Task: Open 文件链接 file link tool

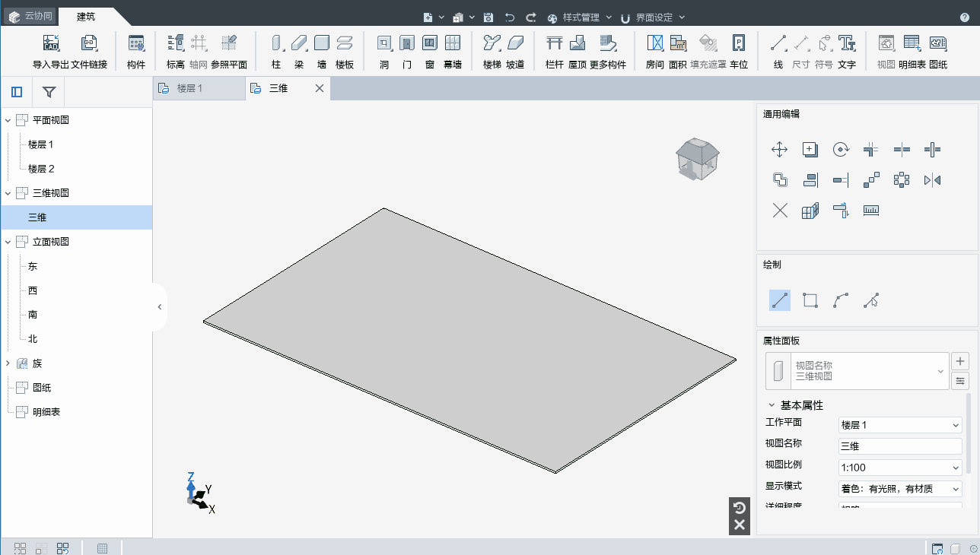Action: pos(89,51)
